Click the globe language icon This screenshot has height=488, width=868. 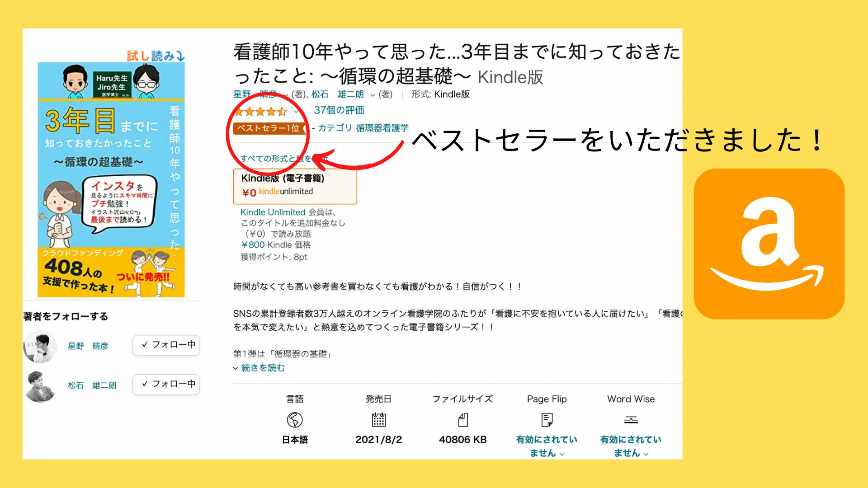point(295,420)
